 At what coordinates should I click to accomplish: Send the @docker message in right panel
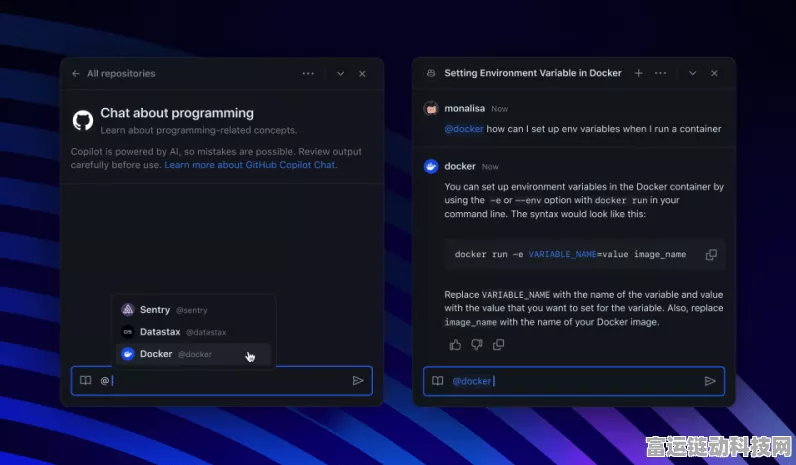click(710, 381)
